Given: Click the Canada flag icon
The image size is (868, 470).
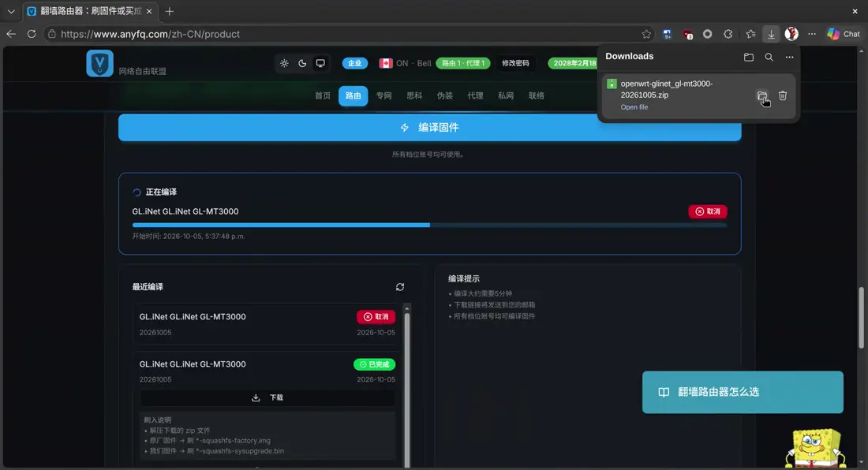Looking at the screenshot, I should [385, 63].
